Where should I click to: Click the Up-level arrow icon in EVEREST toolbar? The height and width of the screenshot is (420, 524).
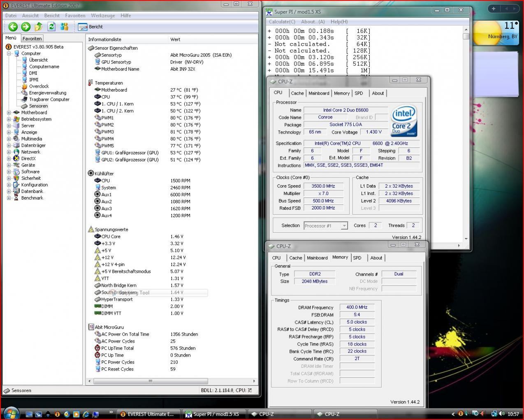[x=38, y=27]
